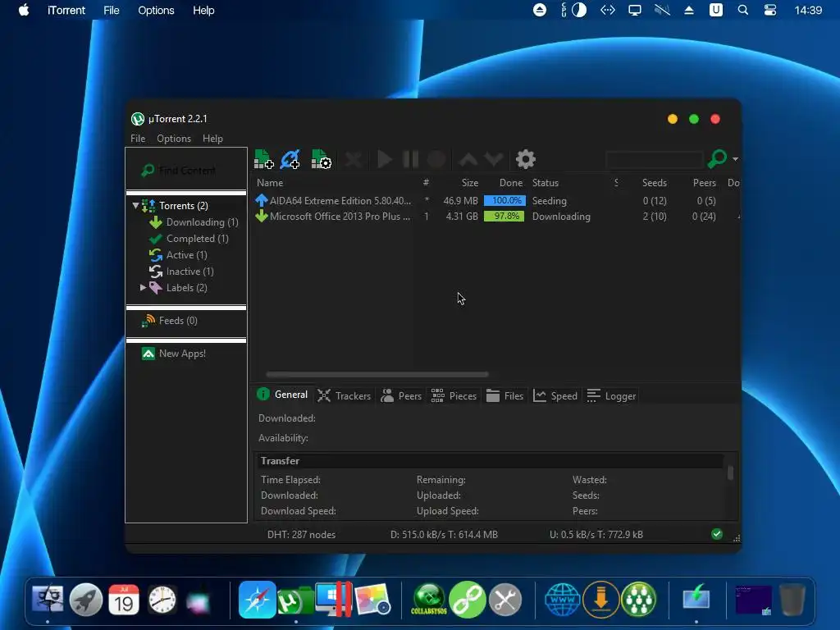Click the horizontal scrollbar under the torrent list
840x630 pixels.
[x=377, y=374]
